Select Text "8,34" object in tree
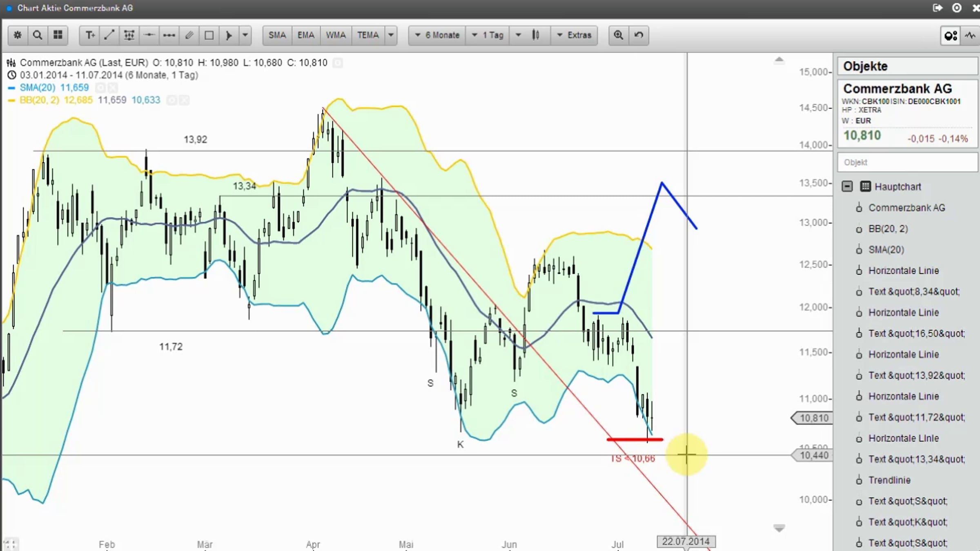 914,292
